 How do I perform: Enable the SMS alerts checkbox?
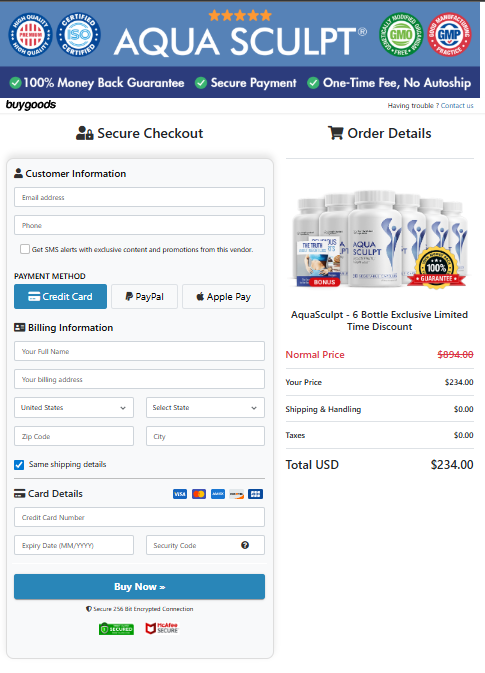pos(25,249)
